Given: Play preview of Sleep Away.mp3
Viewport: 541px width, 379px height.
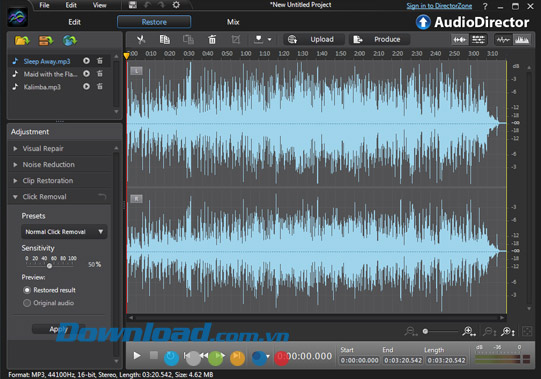Looking at the screenshot, I should (x=86, y=61).
